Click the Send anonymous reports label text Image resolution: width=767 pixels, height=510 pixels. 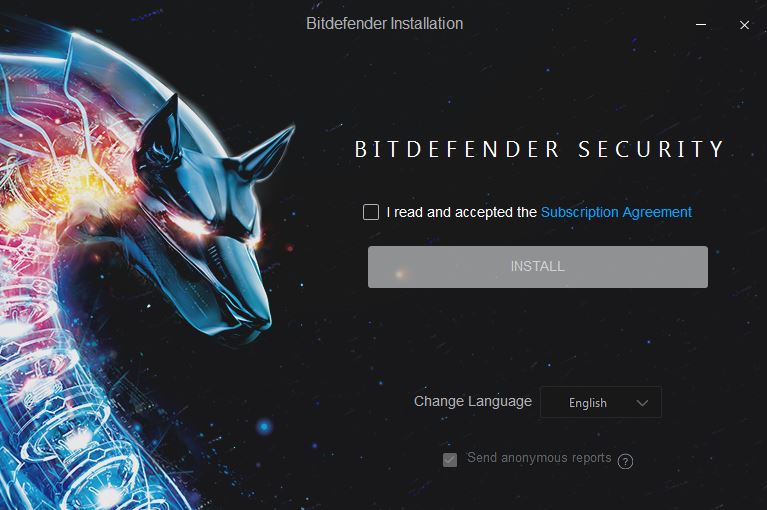539,458
